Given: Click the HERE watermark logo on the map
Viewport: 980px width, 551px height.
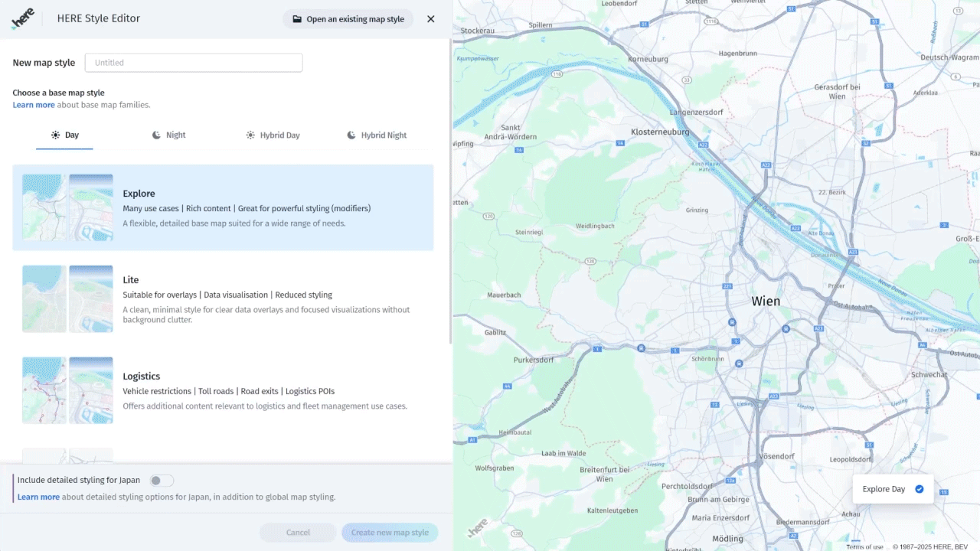Looking at the screenshot, I should [478, 529].
